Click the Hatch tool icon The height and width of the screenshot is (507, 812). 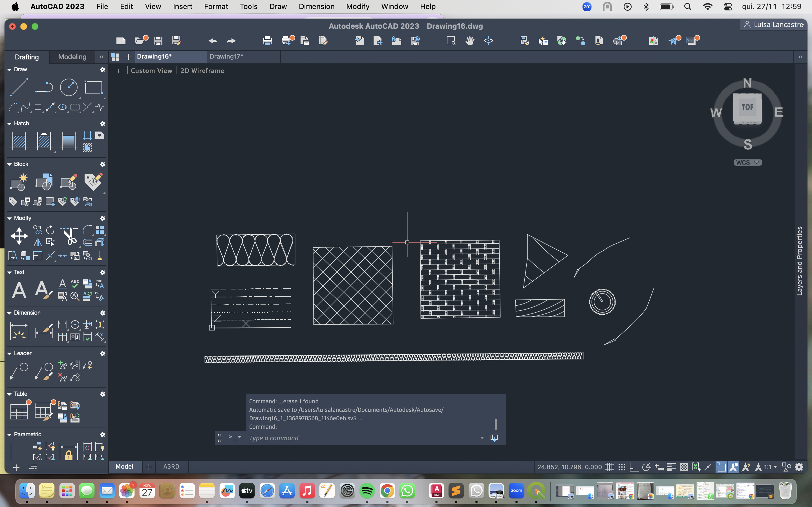[x=19, y=141]
